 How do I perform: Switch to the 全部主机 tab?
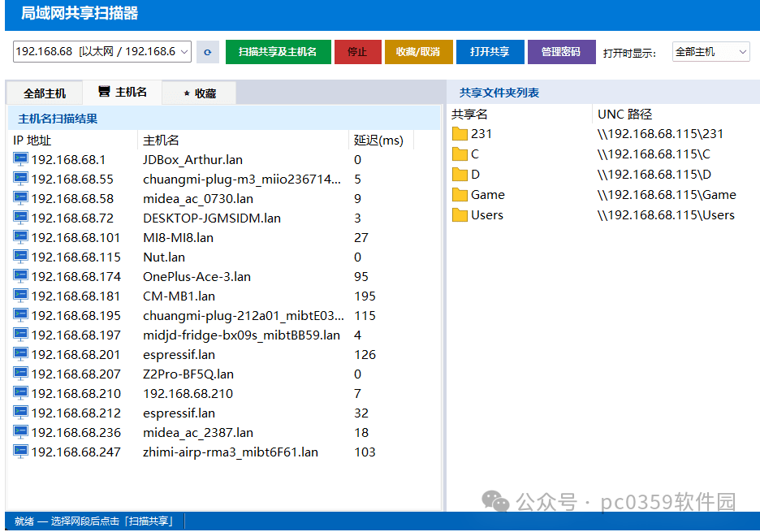pyautogui.click(x=45, y=93)
